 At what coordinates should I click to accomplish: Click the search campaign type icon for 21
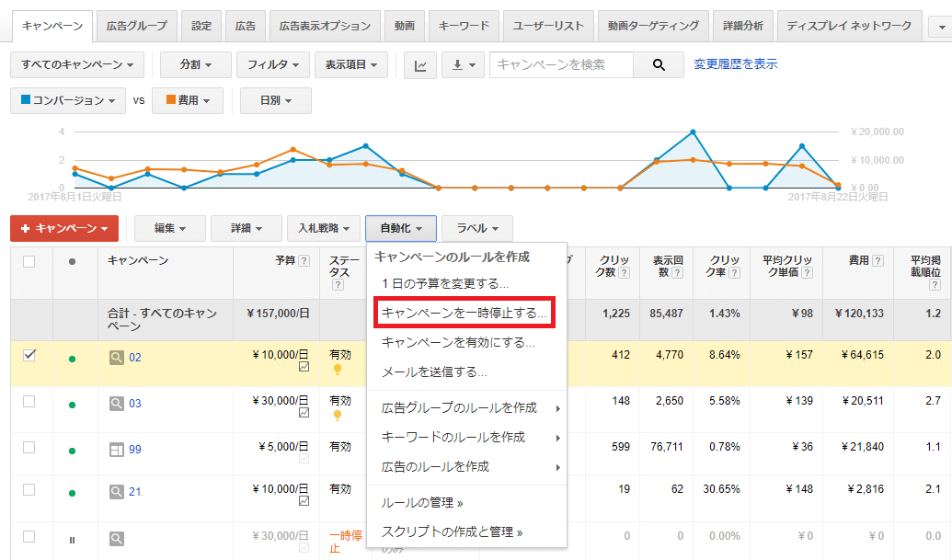click(117, 491)
